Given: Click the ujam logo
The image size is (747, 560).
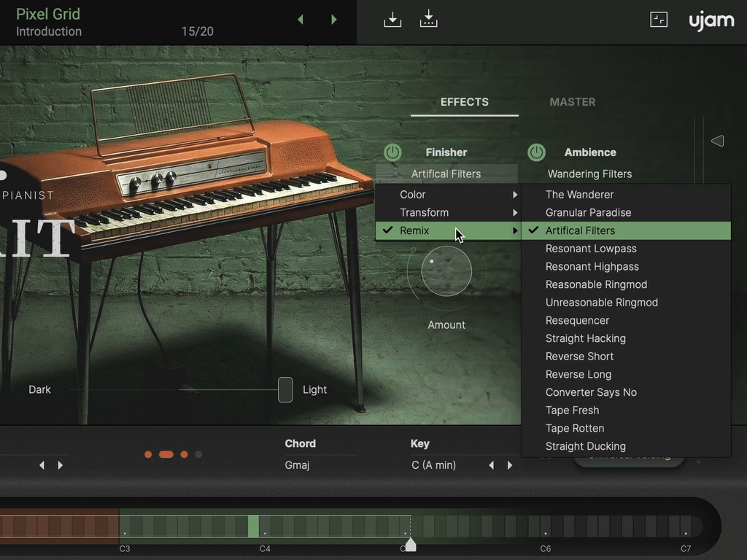Looking at the screenshot, I should [712, 21].
